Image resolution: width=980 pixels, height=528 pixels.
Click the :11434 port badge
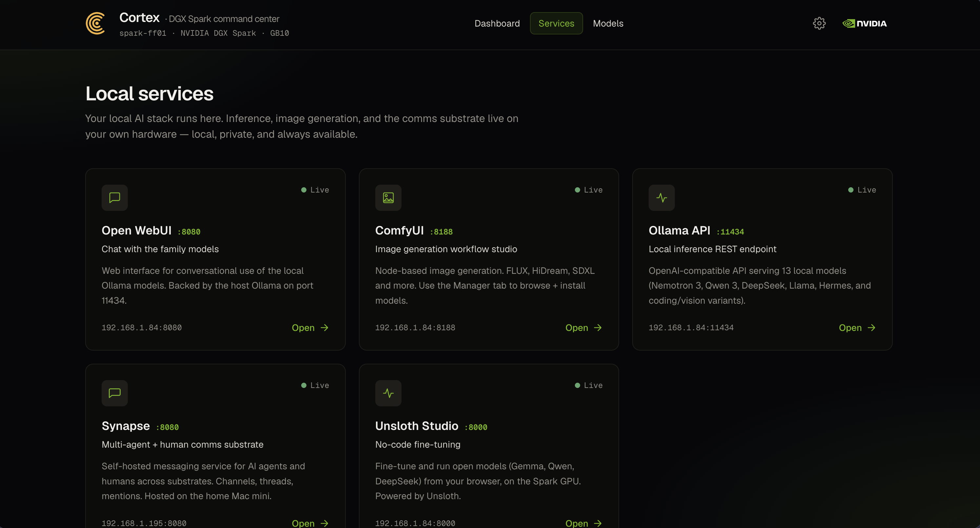[731, 232]
